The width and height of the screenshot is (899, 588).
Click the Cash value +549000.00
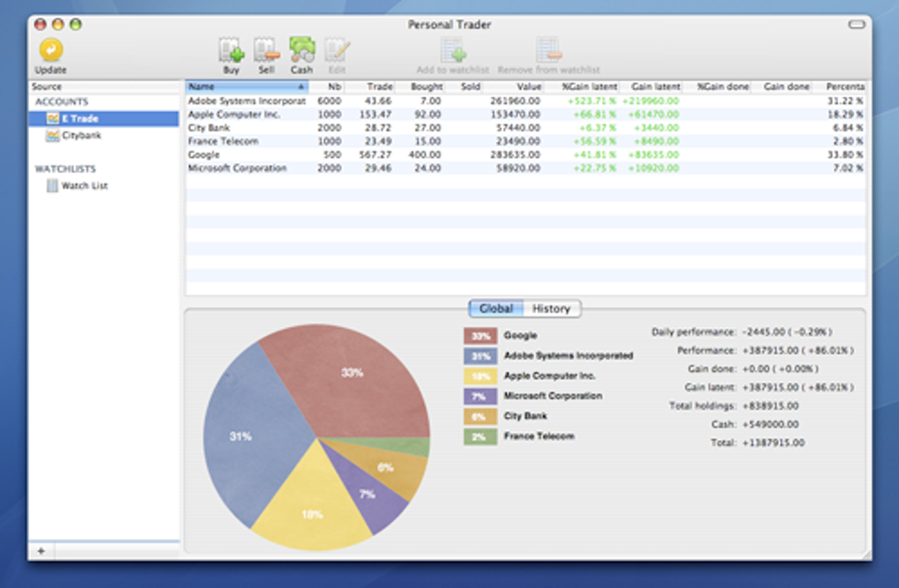770,425
